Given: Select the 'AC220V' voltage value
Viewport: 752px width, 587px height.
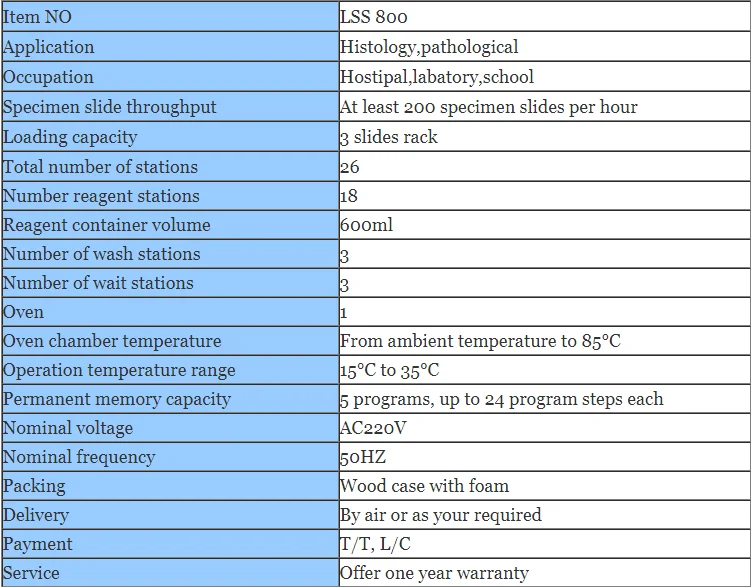Looking at the screenshot, I should [373, 428].
